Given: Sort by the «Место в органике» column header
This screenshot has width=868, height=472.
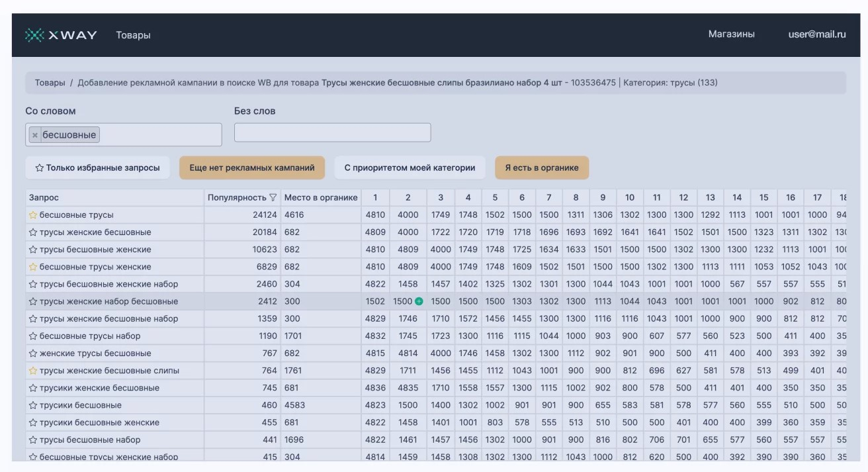Looking at the screenshot, I should pyautogui.click(x=321, y=198).
